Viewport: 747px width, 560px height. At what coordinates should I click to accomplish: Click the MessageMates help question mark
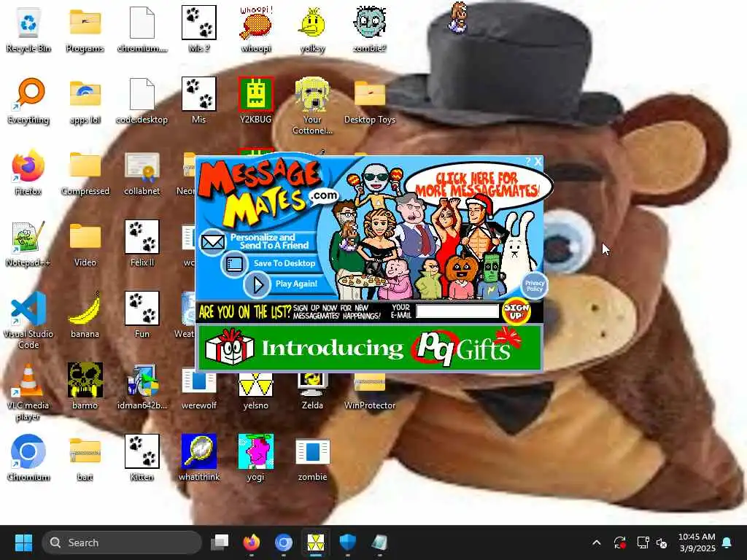click(x=528, y=161)
